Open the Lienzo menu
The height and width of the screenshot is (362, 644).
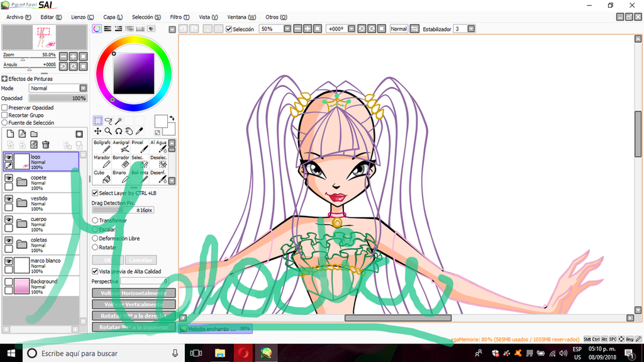pyautogui.click(x=82, y=17)
